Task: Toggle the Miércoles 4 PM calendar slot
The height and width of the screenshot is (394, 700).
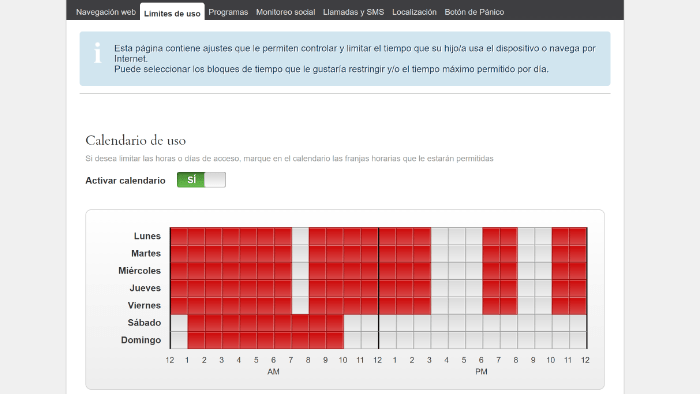Action: click(457, 271)
